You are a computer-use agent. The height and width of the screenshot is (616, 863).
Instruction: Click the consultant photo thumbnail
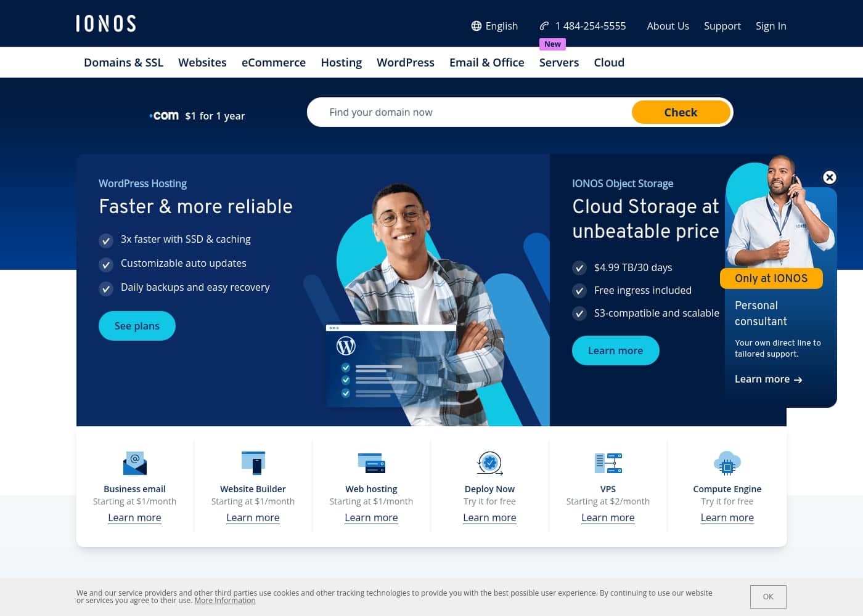780,213
